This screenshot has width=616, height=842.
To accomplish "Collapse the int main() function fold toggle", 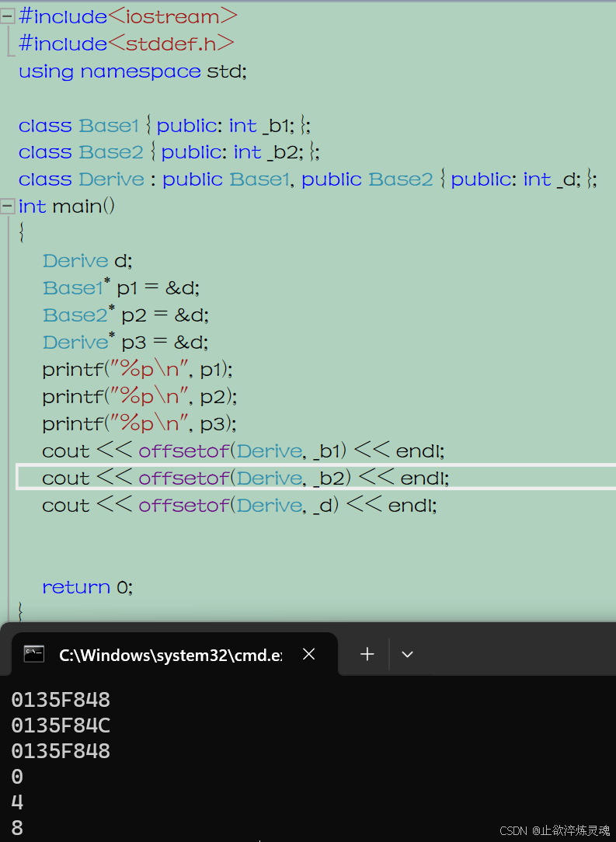I will pos(8,207).
